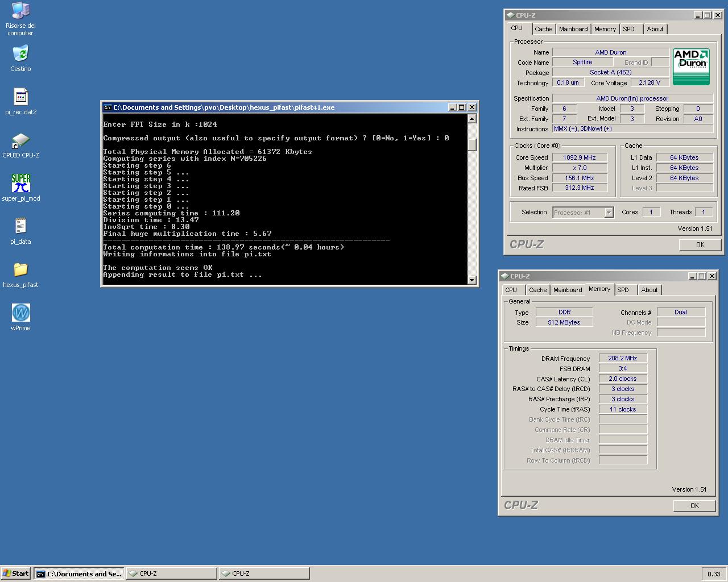Open Cache tab in top CPU-Z window
This screenshot has width=728, height=582.
(x=543, y=29)
